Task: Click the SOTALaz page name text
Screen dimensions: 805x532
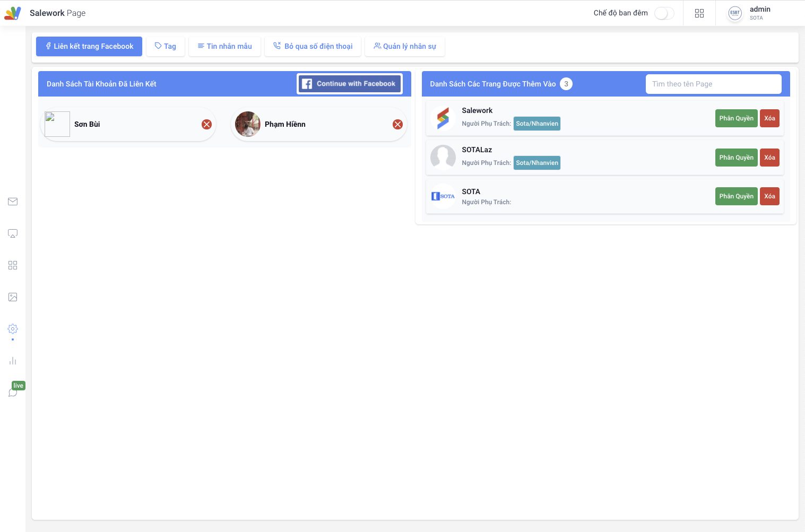Action: tap(477, 150)
